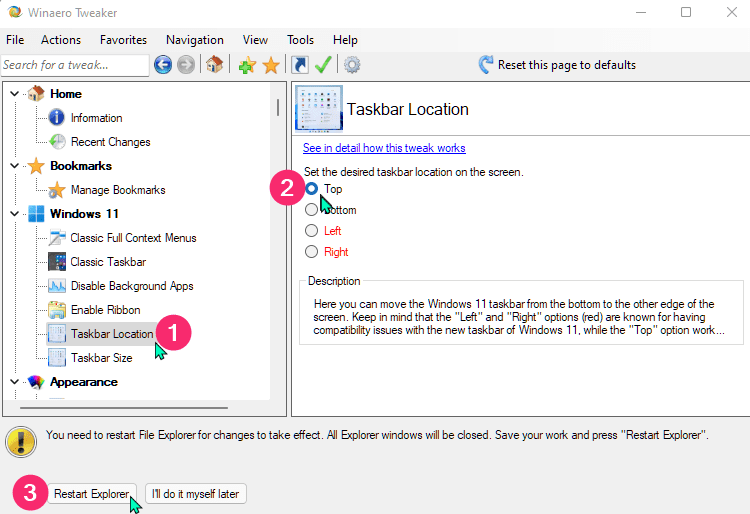750x514 pixels.
Task: Add bookmark with the green plus star icon
Action: click(247, 65)
